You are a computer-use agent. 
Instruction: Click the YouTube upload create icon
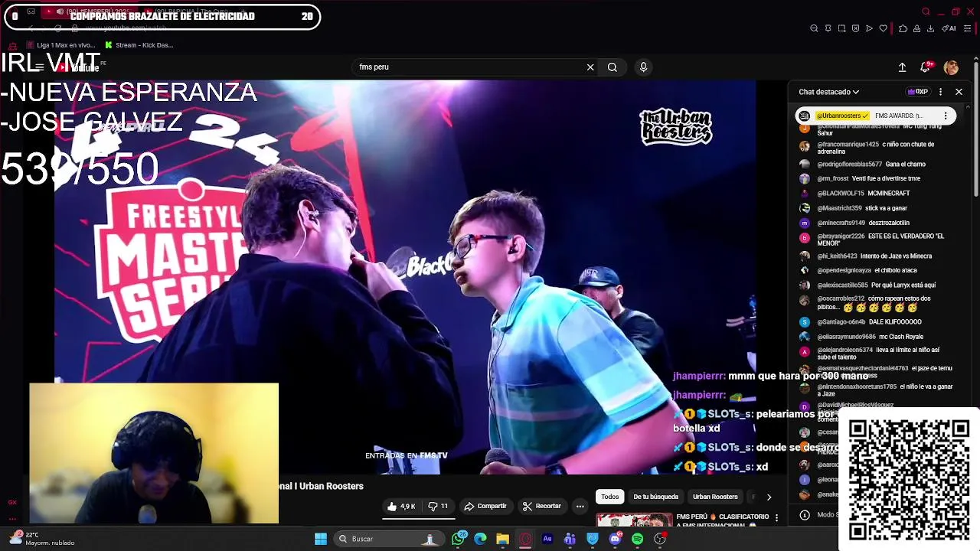[902, 67]
